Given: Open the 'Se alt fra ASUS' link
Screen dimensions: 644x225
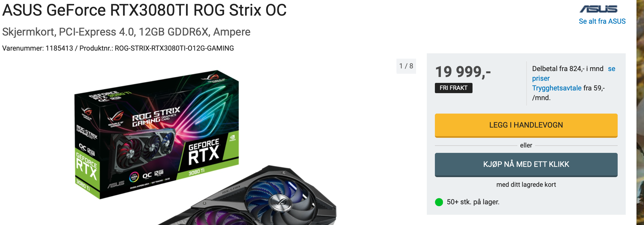Looking at the screenshot, I should 602,21.
